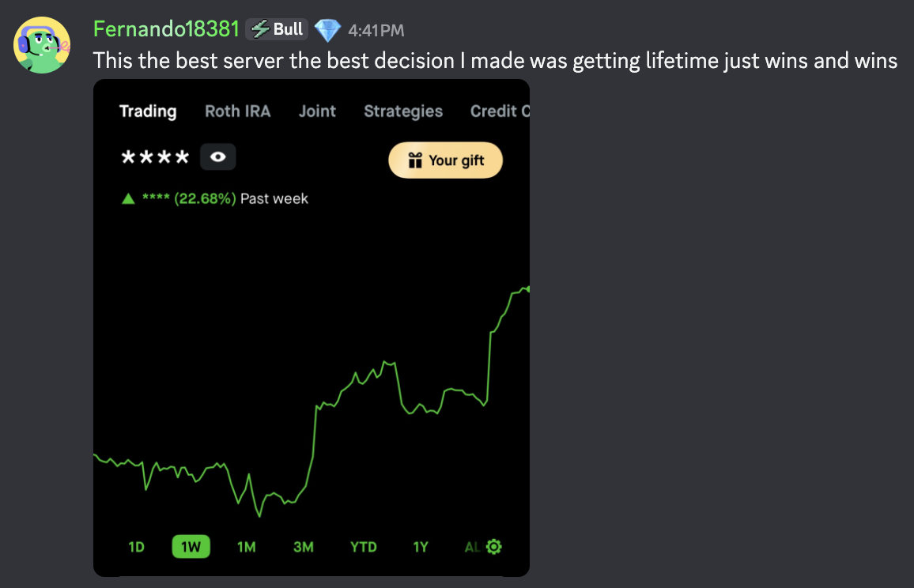Select the 1M chart range
Image resolution: width=914 pixels, height=588 pixels.
point(247,547)
